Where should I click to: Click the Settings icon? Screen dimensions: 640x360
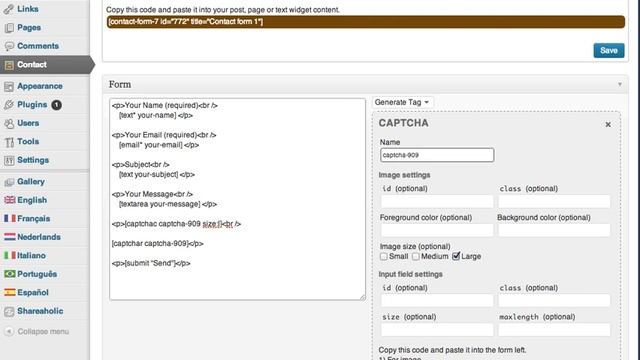click(9, 160)
